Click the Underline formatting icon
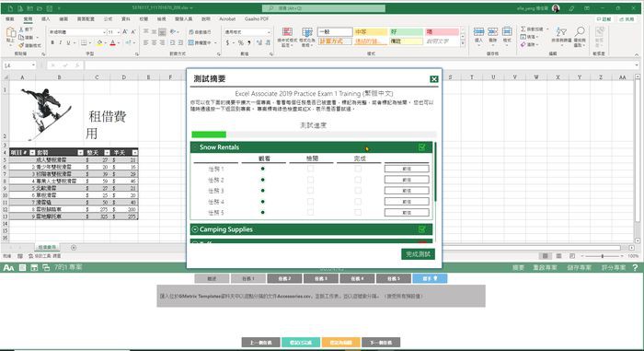 [68, 42]
